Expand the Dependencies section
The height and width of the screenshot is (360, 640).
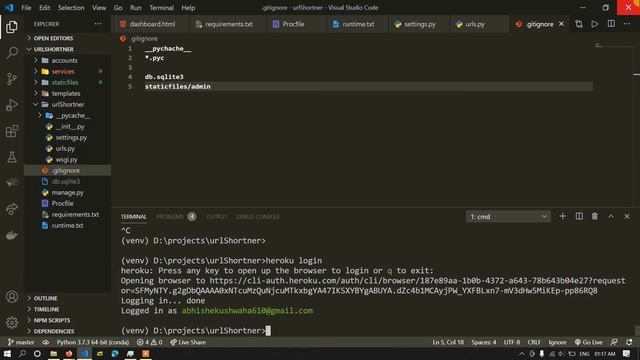point(53,331)
